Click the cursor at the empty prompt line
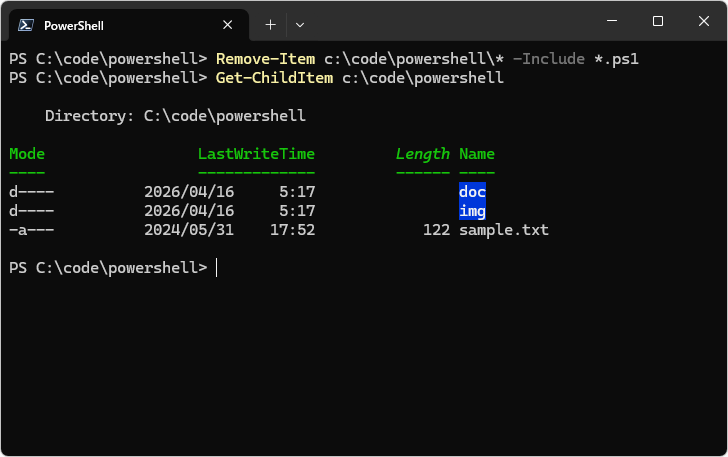Viewport: 728px width, 457px height. (216, 268)
